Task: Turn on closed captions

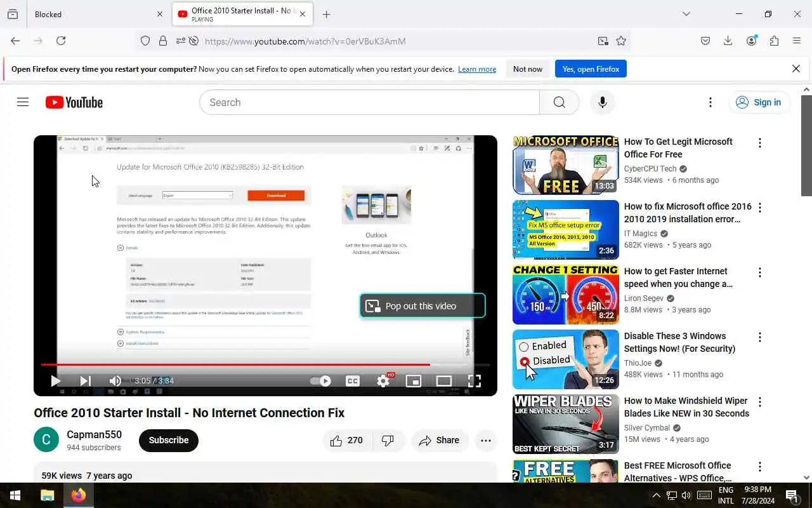Action: click(353, 381)
